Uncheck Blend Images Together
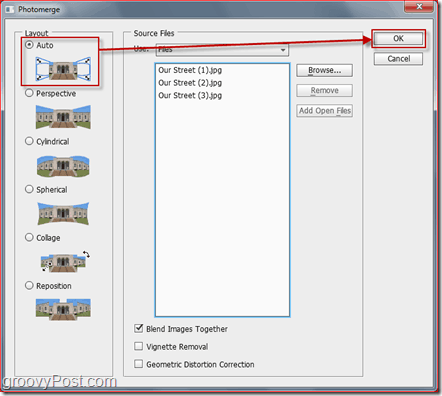Screen dimensions: 442x396 point(139,328)
